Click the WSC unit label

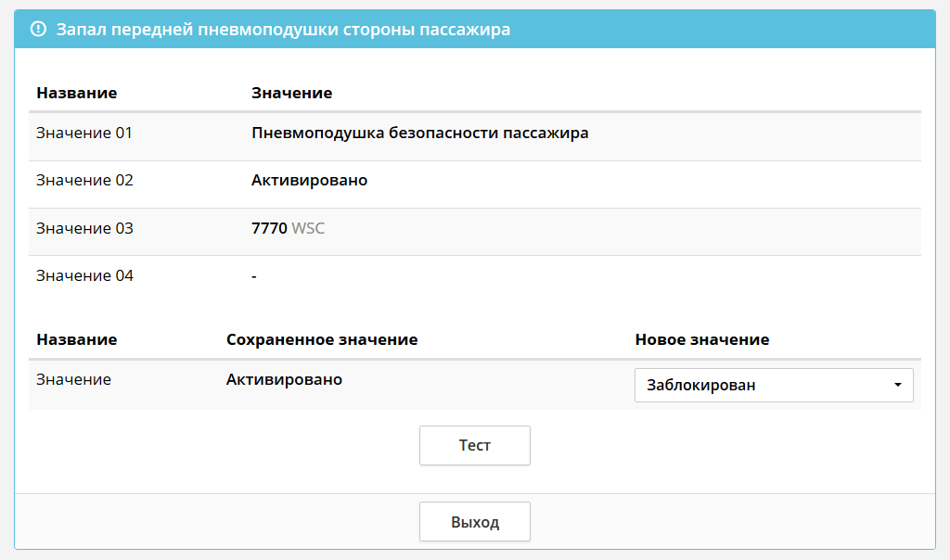click(x=308, y=228)
